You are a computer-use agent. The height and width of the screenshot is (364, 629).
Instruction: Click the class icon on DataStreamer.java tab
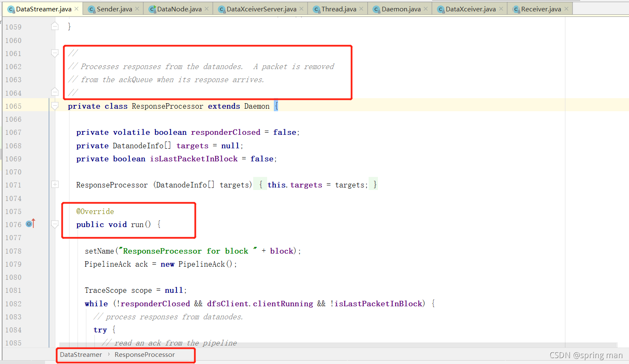[x=11, y=9]
